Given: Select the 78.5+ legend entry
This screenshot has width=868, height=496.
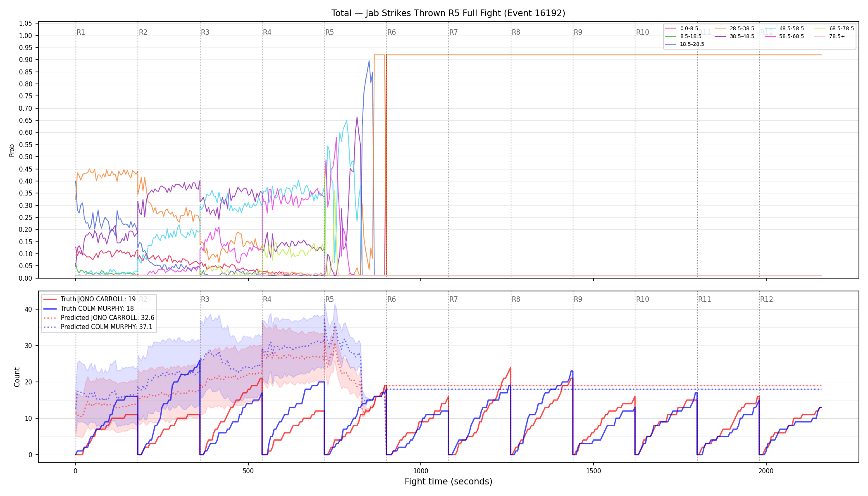Looking at the screenshot, I should point(830,36).
